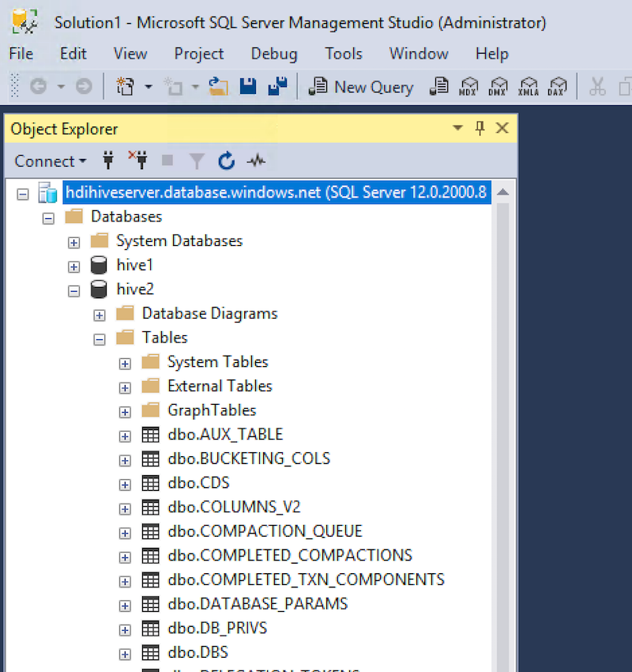Click the Navigate Backward arrow icon
The height and width of the screenshot is (672, 632).
[39, 87]
